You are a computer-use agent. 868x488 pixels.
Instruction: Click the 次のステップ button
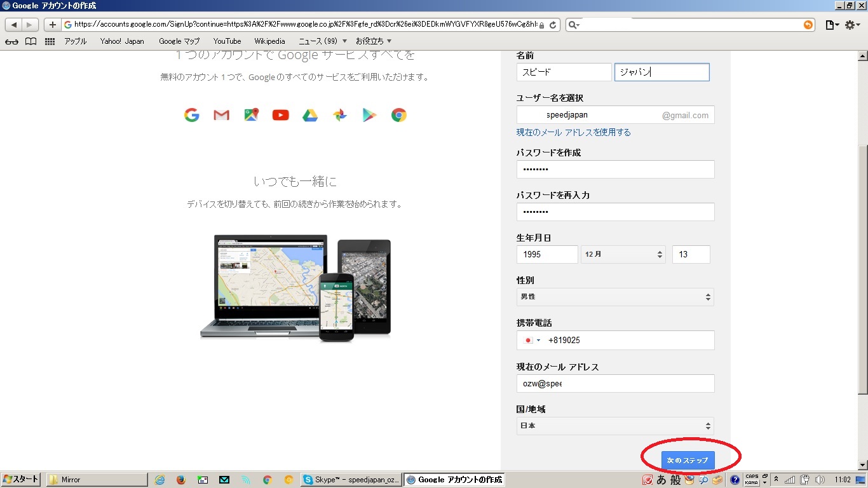pyautogui.click(x=688, y=460)
